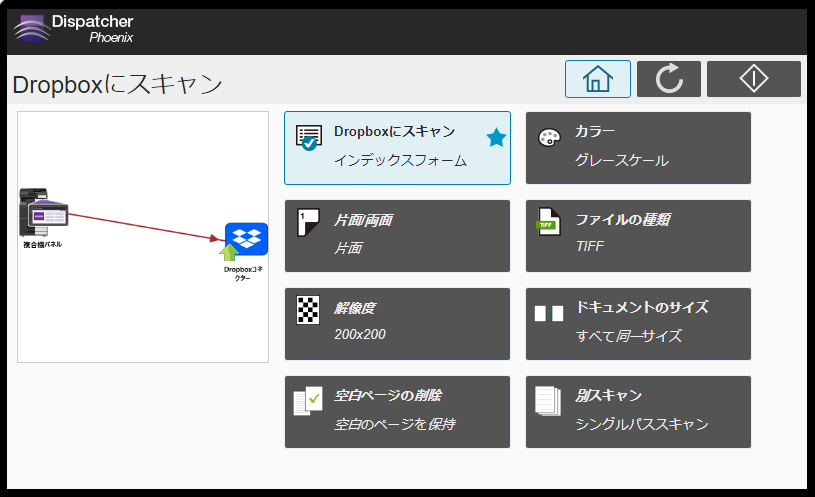Click the インデックスフォーム subtitle text

(x=400, y=160)
